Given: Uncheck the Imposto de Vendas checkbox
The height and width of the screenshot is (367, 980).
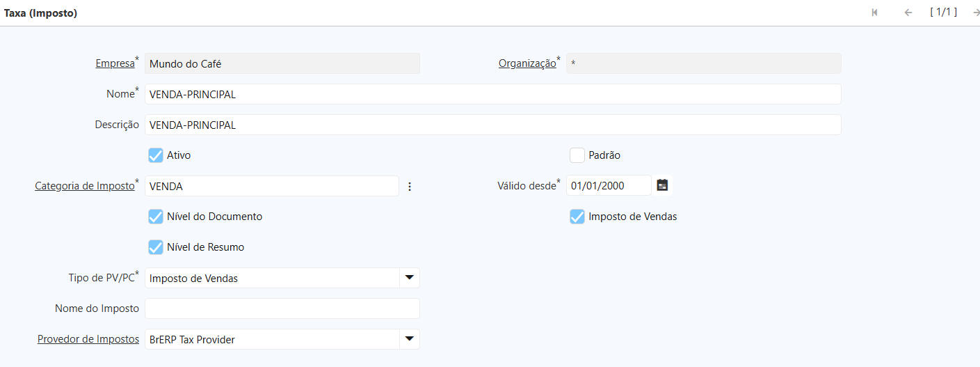Looking at the screenshot, I should point(577,217).
